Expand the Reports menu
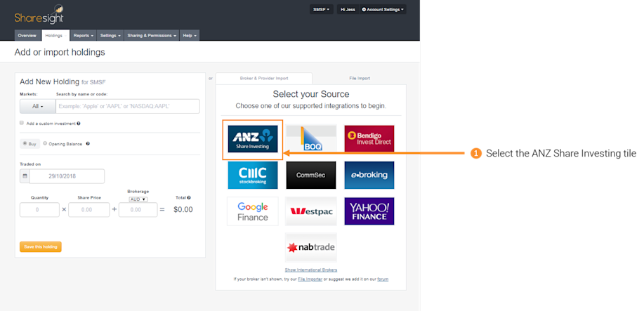This screenshot has width=644, height=311. (84, 36)
